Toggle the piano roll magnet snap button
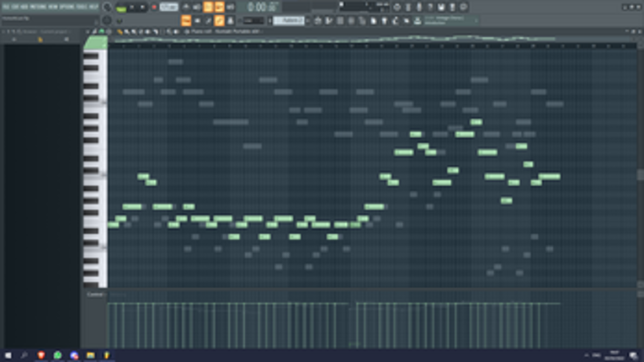The width and height of the screenshot is (644, 362). pyautogui.click(x=95, y=32)
